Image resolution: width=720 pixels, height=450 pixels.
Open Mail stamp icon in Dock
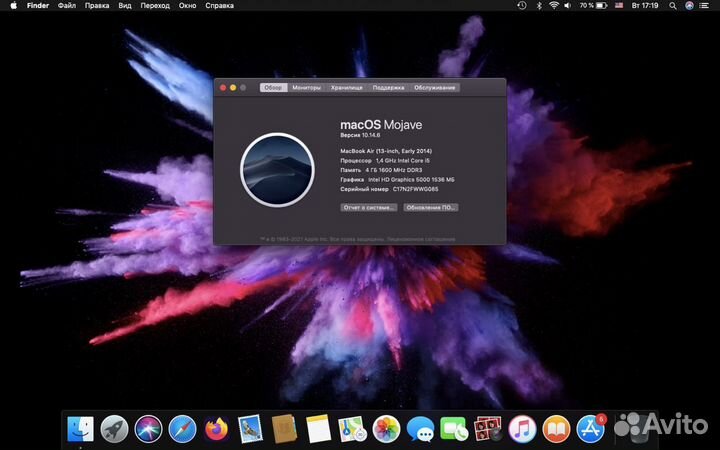pyautogui.click(x=250, y=429)
